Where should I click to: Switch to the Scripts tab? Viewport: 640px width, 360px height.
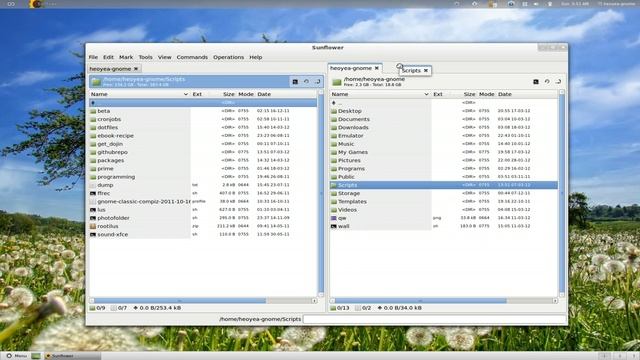411,71
